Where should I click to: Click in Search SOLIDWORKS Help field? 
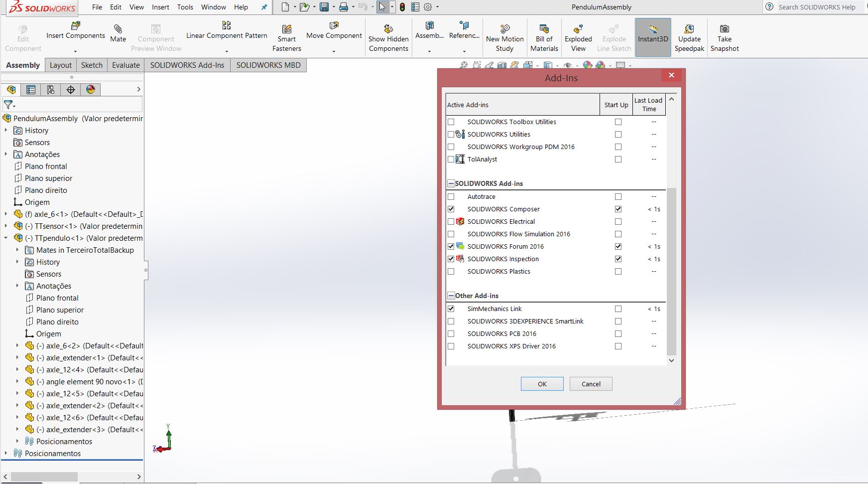817,7
